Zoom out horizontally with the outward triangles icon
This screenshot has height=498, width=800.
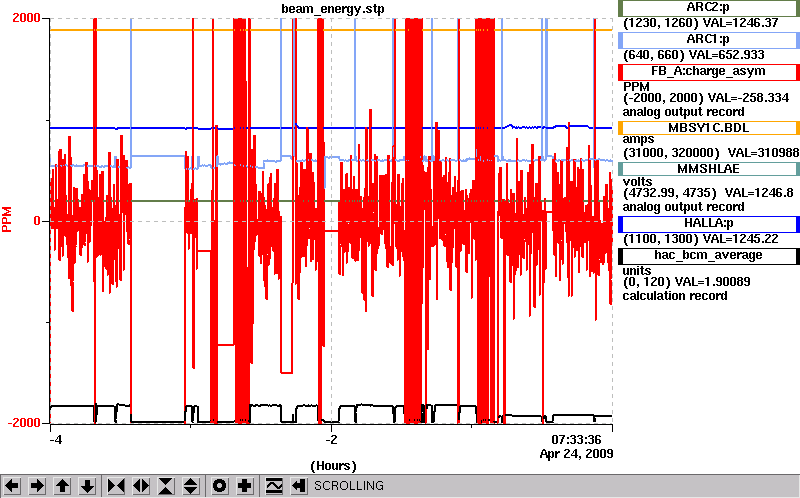141,486
